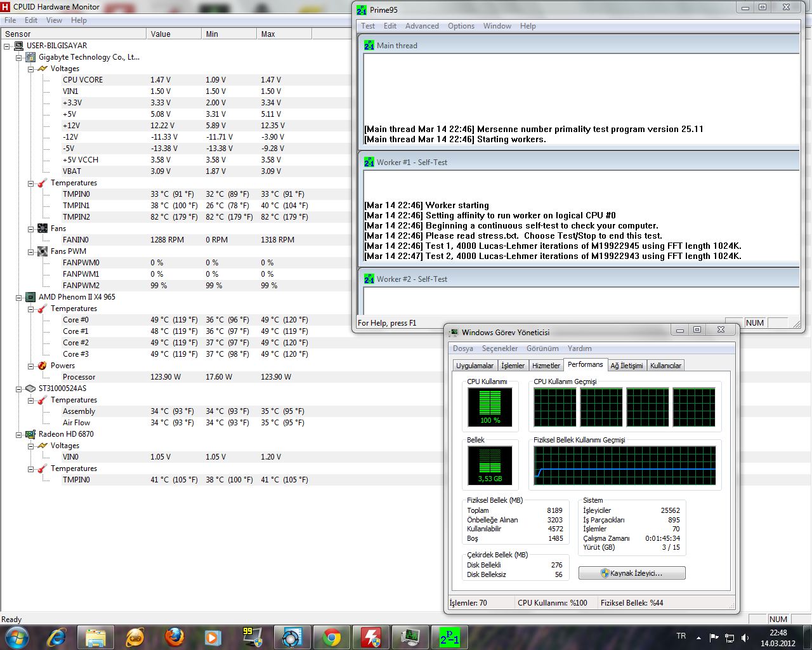The image size is (812, 650).
Task: Click the taskbar icon showing number 99
Action: tap(252, 637)
